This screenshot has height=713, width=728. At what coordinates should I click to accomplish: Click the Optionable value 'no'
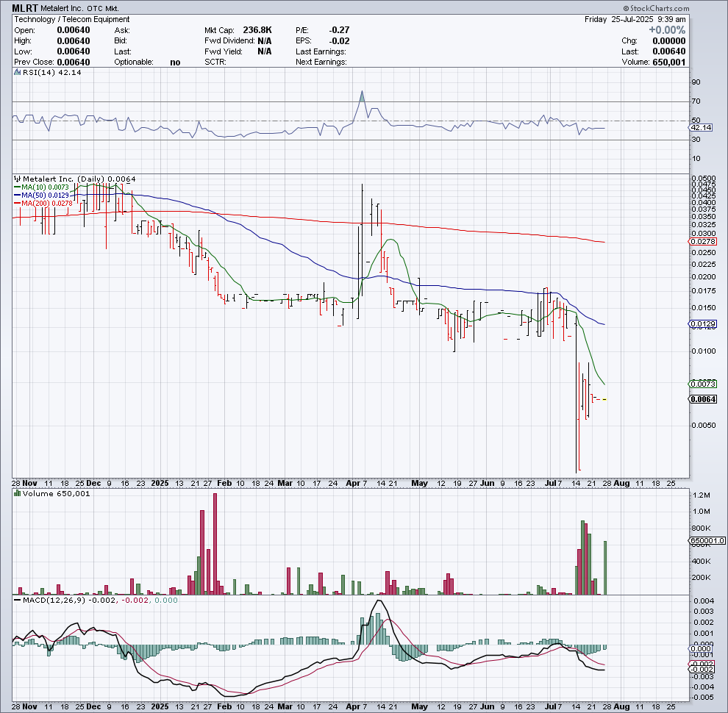coord(175,62)
